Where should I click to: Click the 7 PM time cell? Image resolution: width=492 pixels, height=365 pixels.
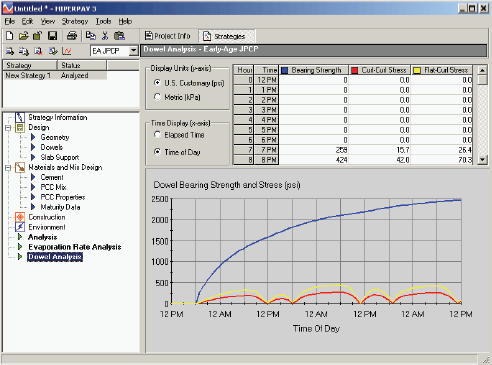267,150
